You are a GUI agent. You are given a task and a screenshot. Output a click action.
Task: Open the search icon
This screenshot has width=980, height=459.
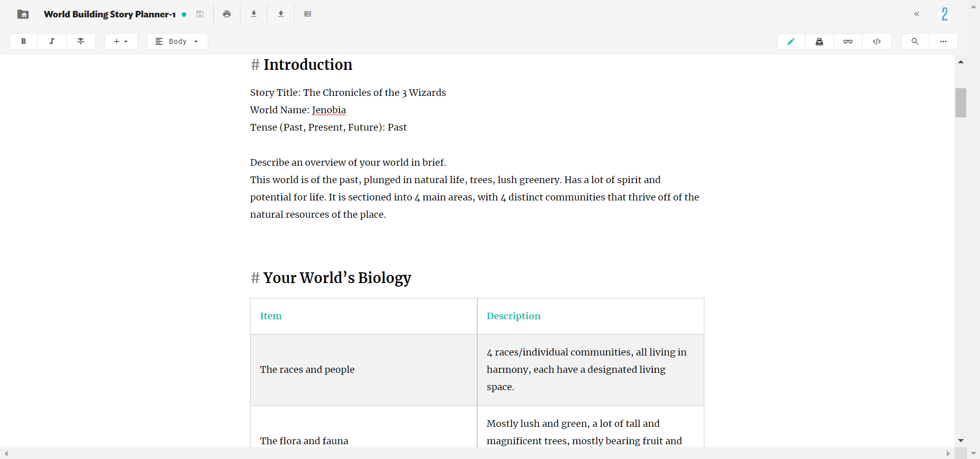point(915,41)
